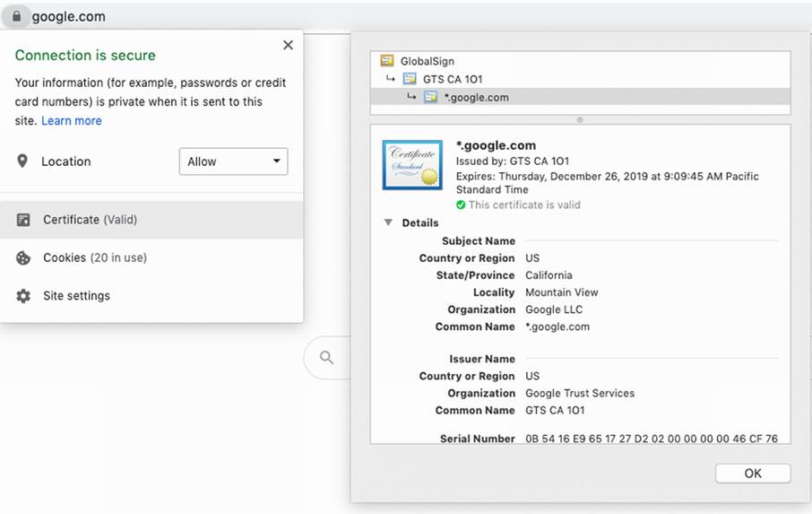Click the large Certificate Standard image
812x514 pixels.
coord(412,164)
